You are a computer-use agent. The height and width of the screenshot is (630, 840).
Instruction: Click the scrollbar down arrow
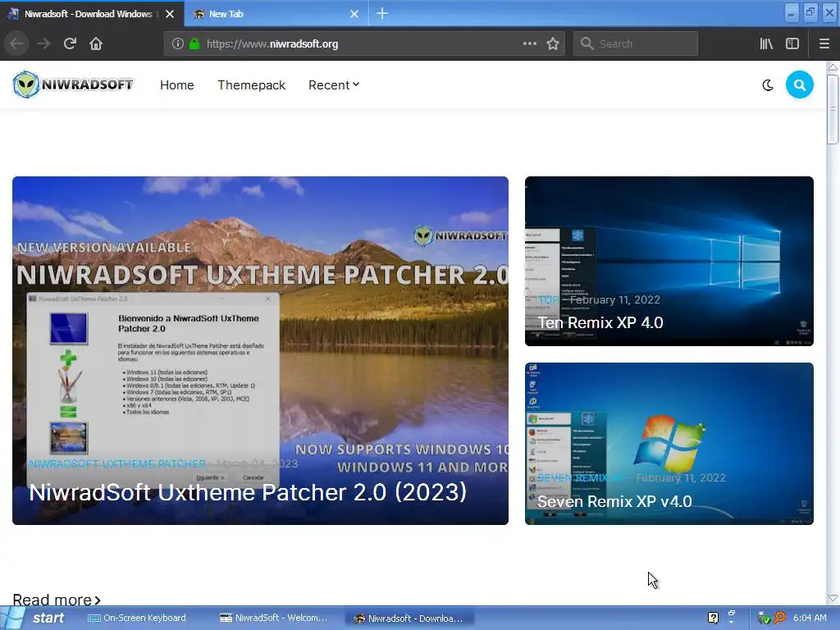833,598
